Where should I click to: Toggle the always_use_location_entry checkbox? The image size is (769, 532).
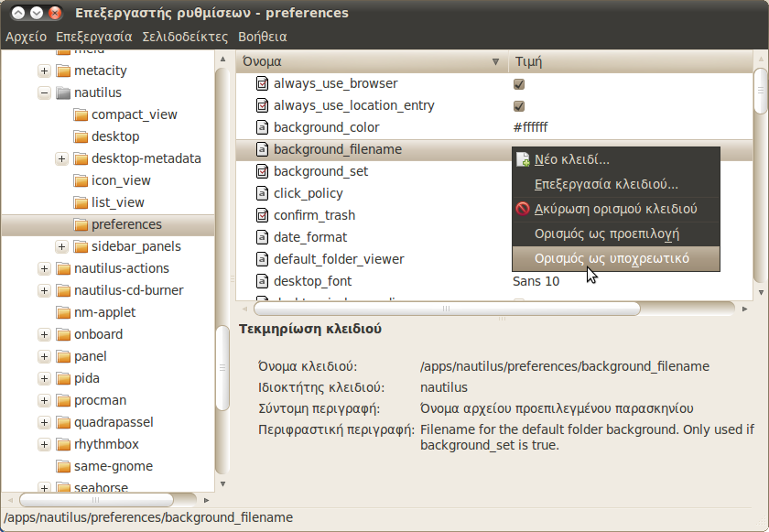coord(519,106)
